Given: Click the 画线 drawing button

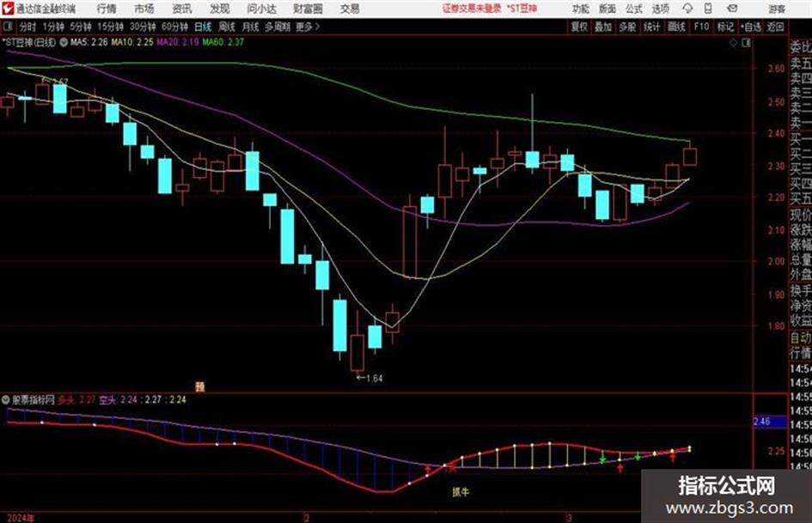Looking at the screenshot, I should pyautogui.click(x=676, y=27).
